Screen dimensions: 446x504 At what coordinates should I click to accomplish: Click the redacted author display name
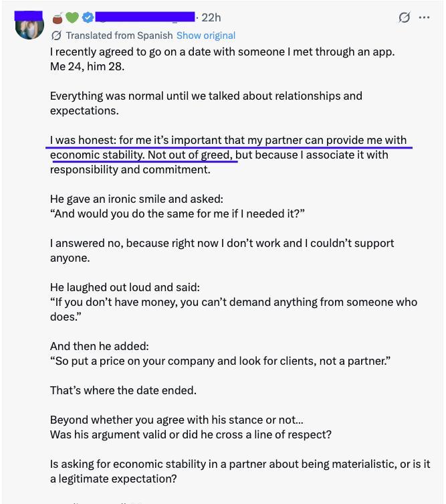coord(145,17)
